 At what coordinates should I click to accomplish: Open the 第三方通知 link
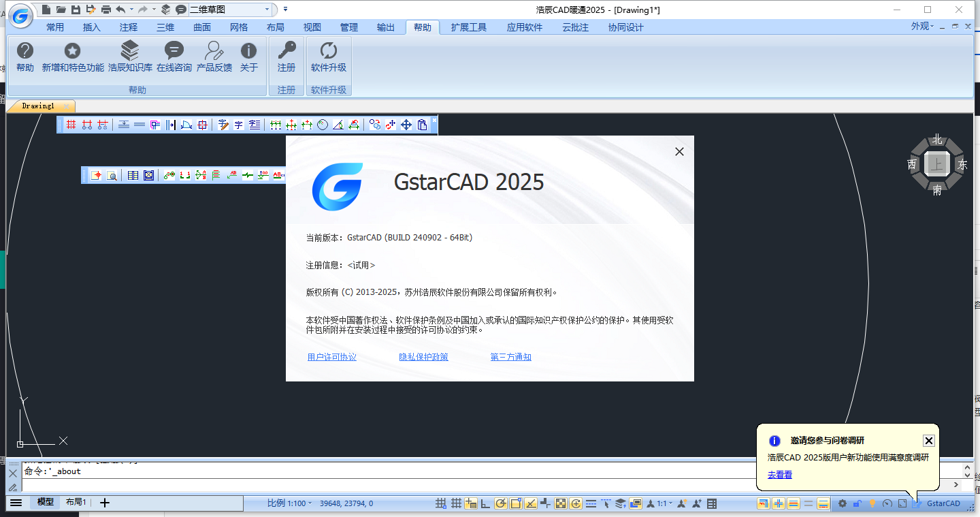tap(510, 357)
